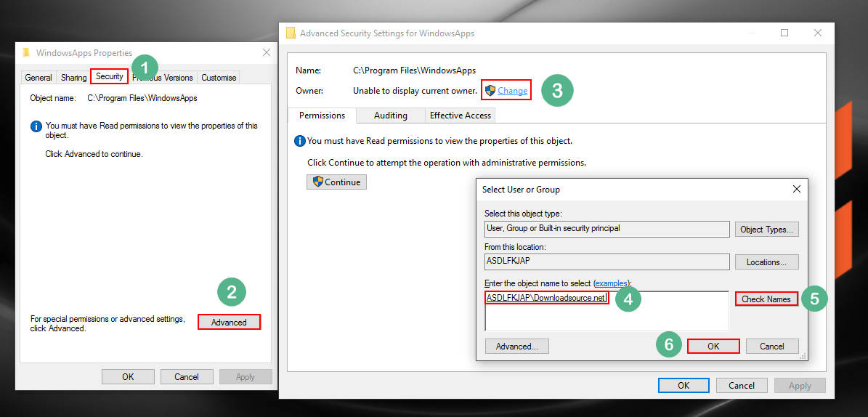Maximize the Advanced Security Settings window
This screenshot has height=417, width=868.
pyautogui.click(x=784, y=33)
